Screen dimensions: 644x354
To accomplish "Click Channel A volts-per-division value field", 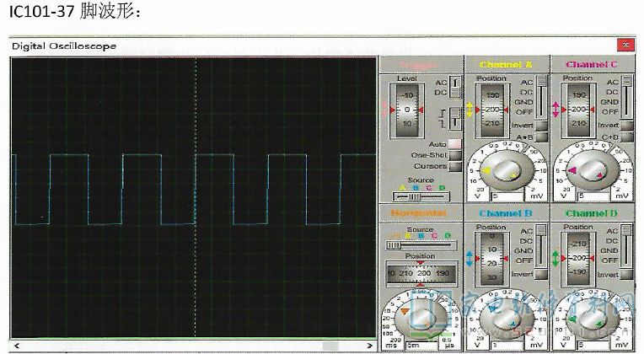I will pos(506,196).
